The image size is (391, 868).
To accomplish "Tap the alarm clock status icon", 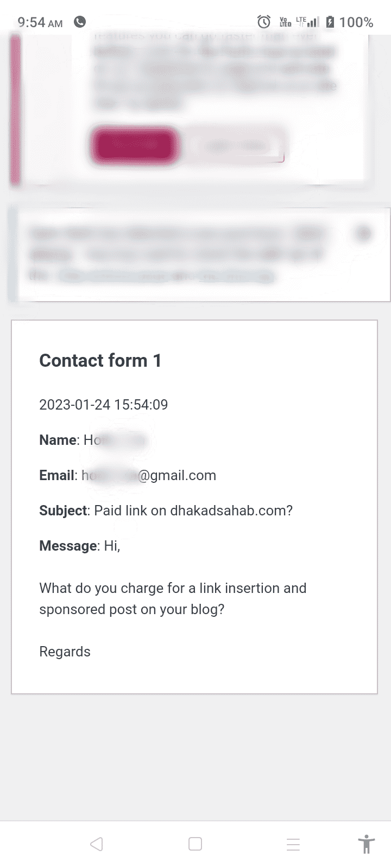I will coord(264,22).
